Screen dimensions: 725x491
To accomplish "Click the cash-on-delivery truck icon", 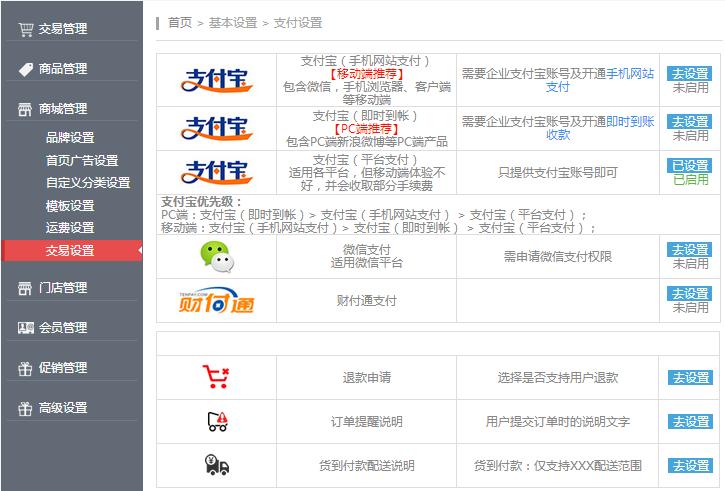I will click(217, 465).
